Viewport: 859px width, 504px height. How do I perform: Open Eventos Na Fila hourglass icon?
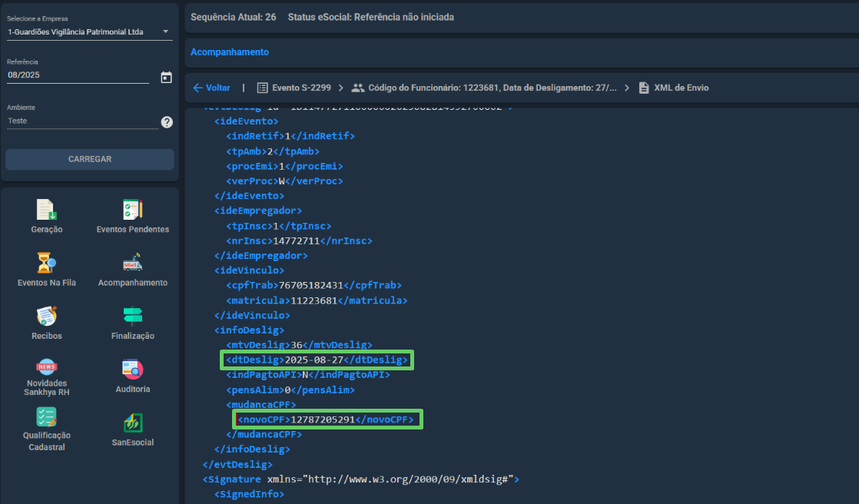(x=47, y=263)
